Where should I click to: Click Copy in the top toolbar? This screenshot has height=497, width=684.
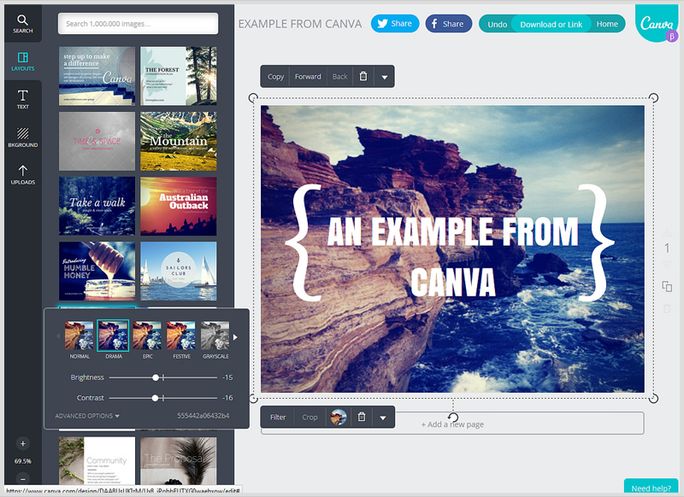[276, 76]
